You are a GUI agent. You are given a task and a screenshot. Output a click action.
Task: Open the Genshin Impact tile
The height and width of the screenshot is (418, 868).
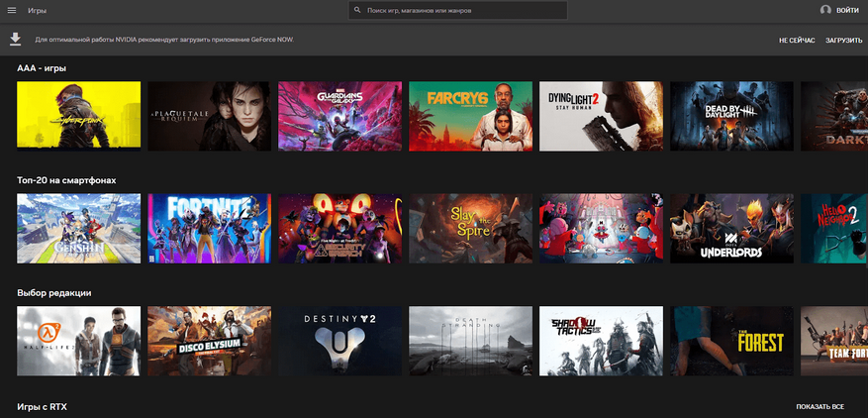[78, 229]
